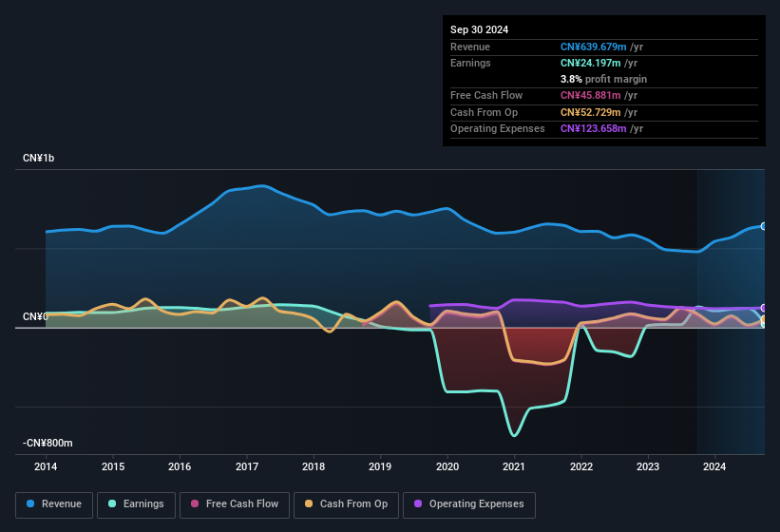
Task: Toggle the Operating Expenses legend button
Action: point(469,504)
